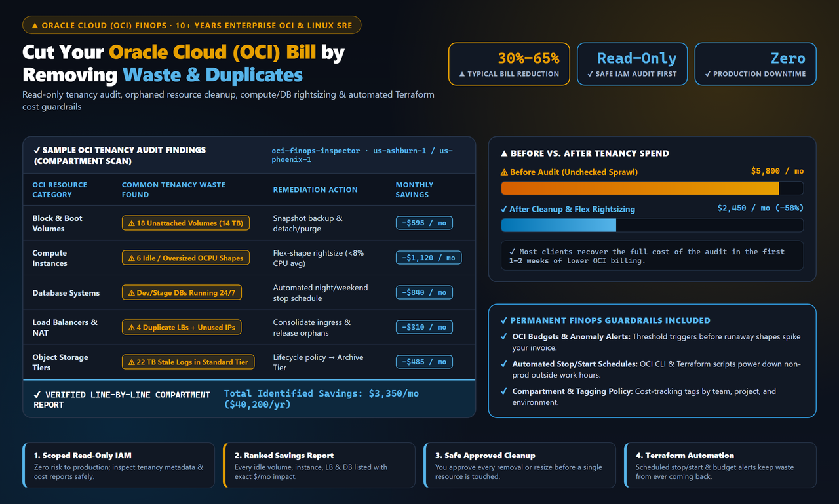The width and height of the screenshot is (839, 504).
Task: Click the Verified Line-by-Line Compartment Report label
Action: (122, 400)
